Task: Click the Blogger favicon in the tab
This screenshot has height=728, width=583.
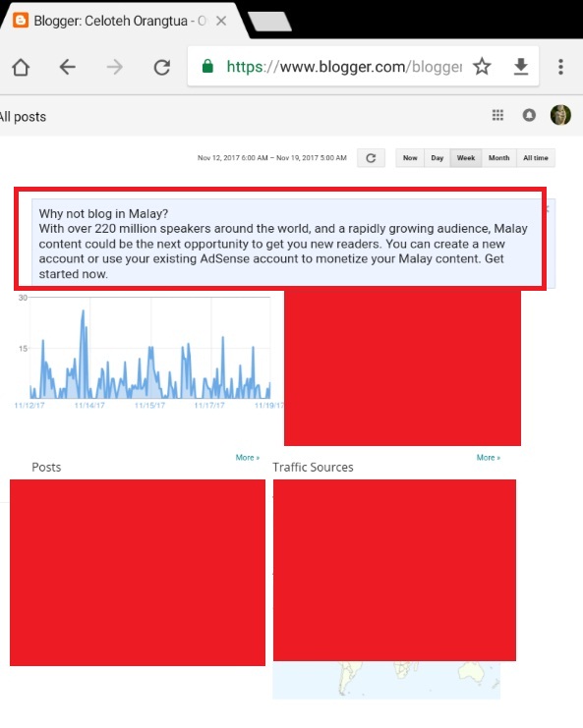Action: [x=21, y=21]
